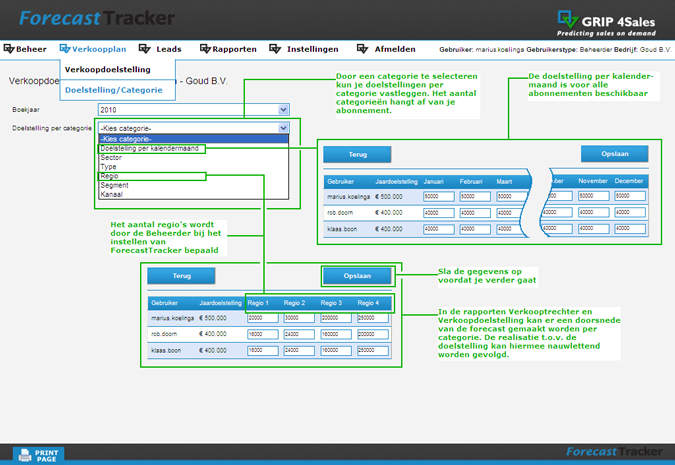The width and height of the screenshot is (675, 465).
Task: Click Maart field for klaas.boon
Action: click(511, 229)
